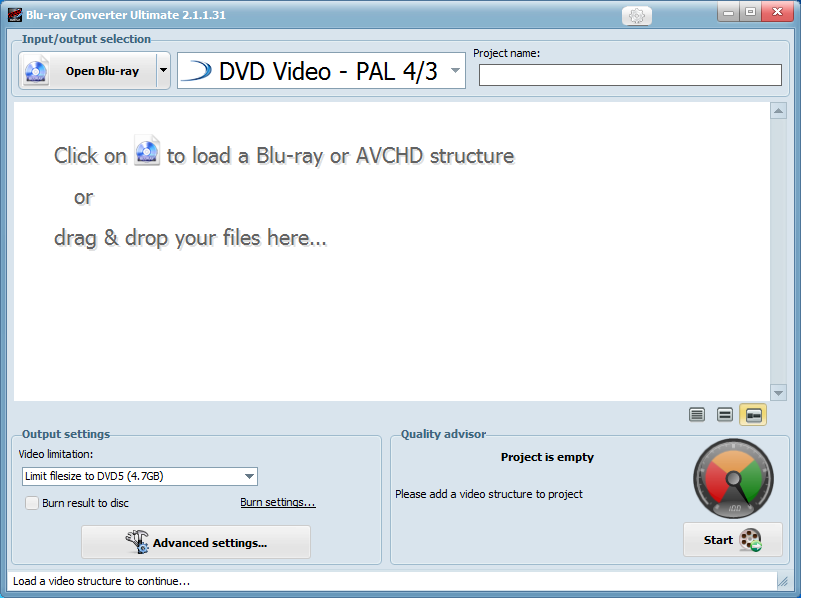Click the application icon in the title bar
This screenshot has width=816, height=598.
click(x=14, y=14)
